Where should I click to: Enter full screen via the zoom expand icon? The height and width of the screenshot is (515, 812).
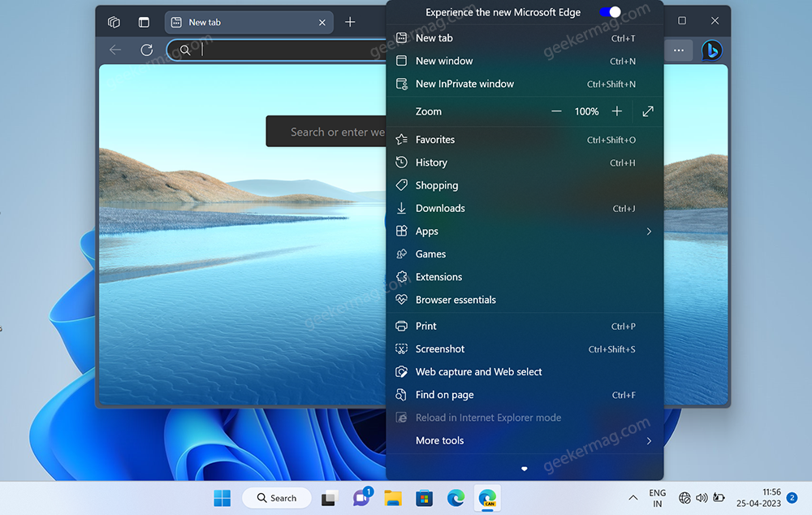[648, 111]
